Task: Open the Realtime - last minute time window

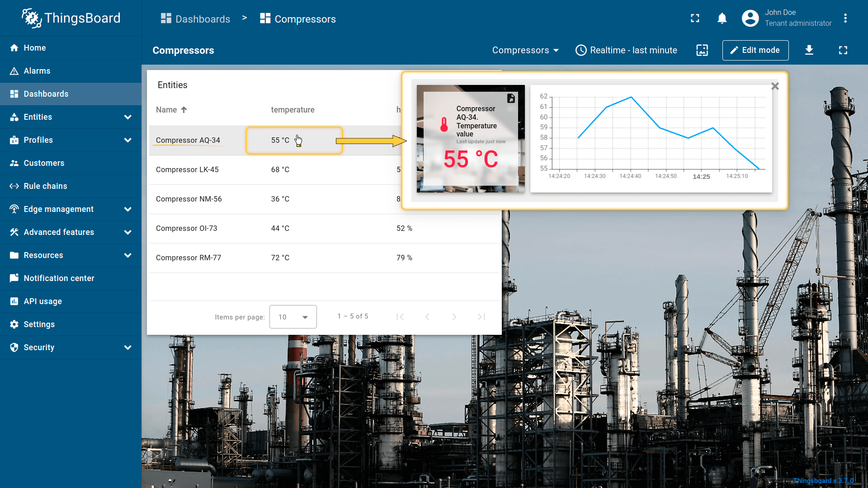Action: point(626,50)
